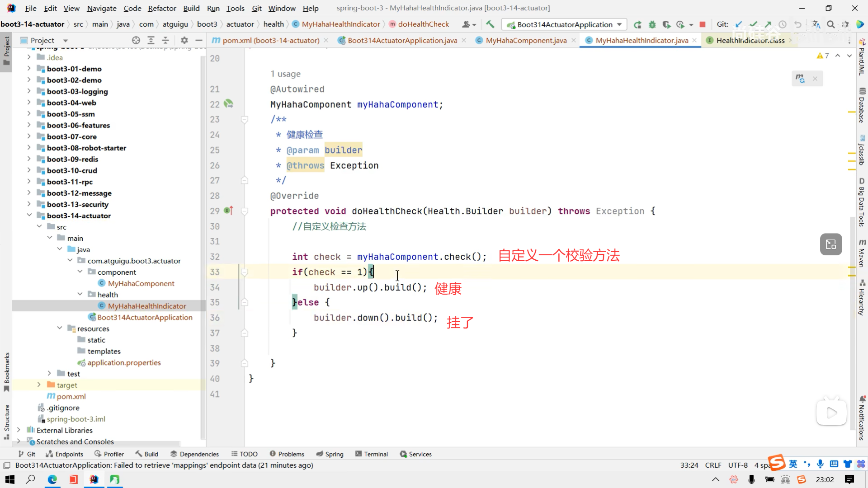
Task: Click the Build Project hammer icon
Action: [490, 24]
